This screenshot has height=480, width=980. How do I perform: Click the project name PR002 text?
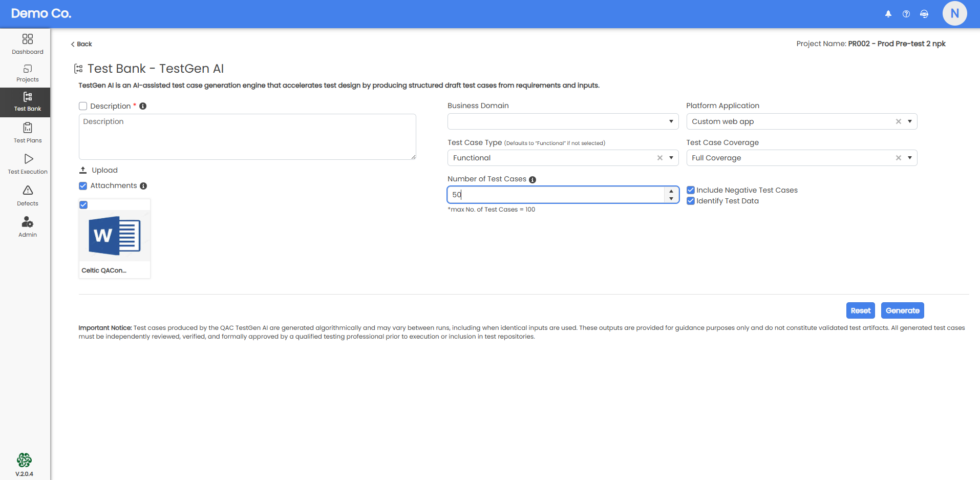(897, 44)
